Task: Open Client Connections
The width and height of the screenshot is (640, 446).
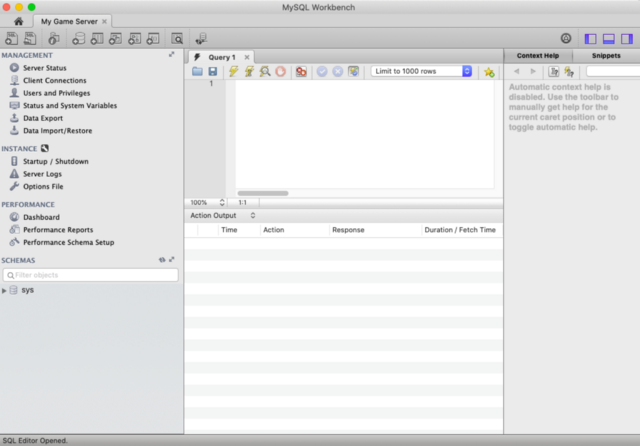Action: (x=55, y=80)
